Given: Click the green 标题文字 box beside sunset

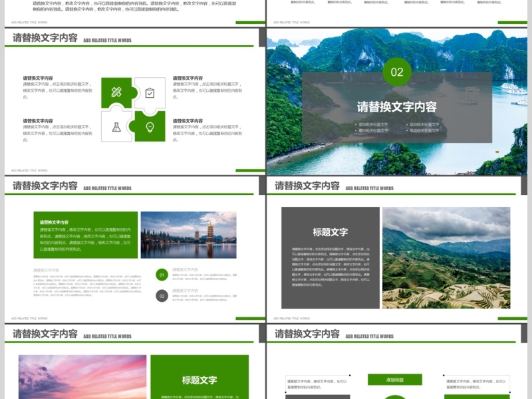Looking at the screenshot, I should (x=199, y=376).
